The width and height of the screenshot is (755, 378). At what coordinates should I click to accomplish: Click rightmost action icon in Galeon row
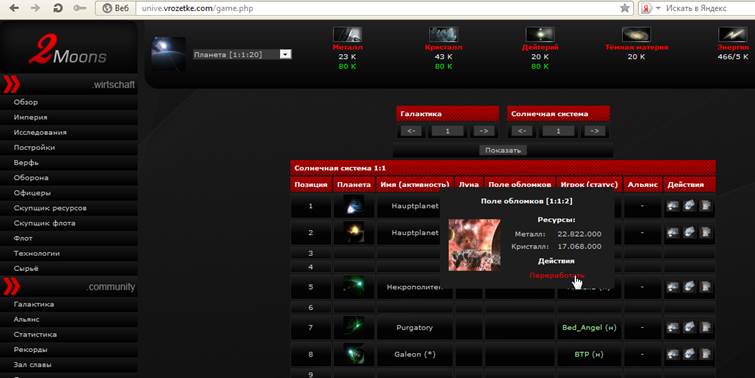click(x=705, y=354)
